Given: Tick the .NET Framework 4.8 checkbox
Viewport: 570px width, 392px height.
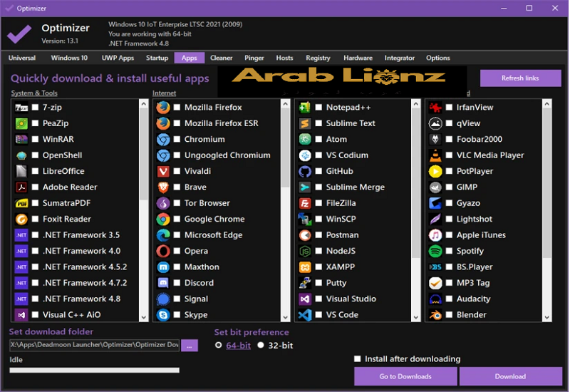Looking at the screenshot, I should (x=35, y=299).
